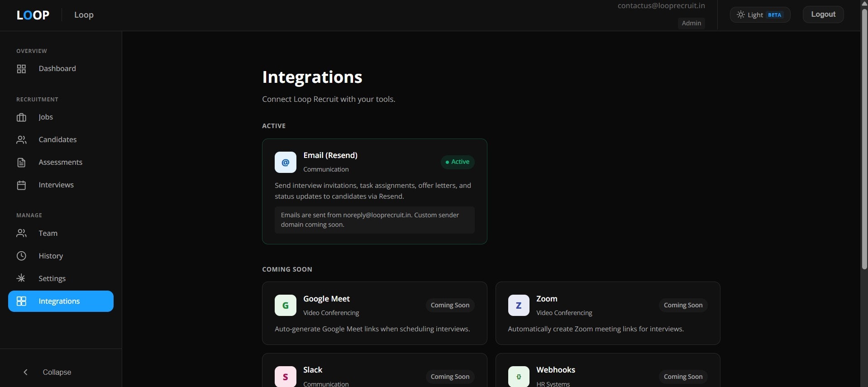Click the page vertical scrollbar thumb
This screenshot has width=868, height=387.
[864, 138]
